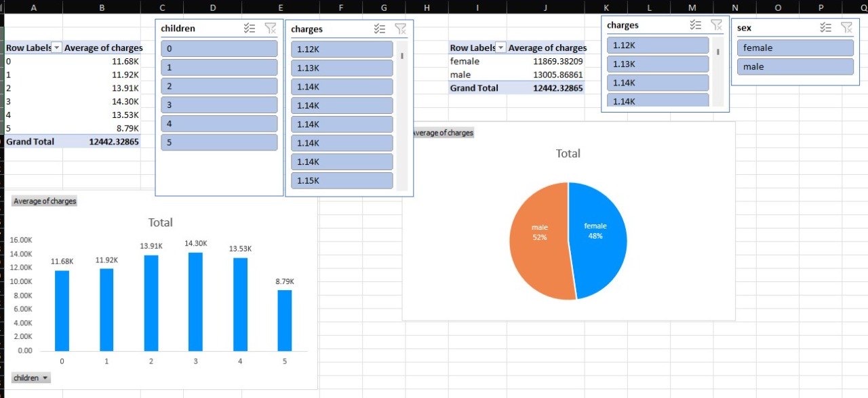Viewport: 868px width, 398px height.
Task: Click Average of charges button on pie chart
Action: [x=441, y=133]
